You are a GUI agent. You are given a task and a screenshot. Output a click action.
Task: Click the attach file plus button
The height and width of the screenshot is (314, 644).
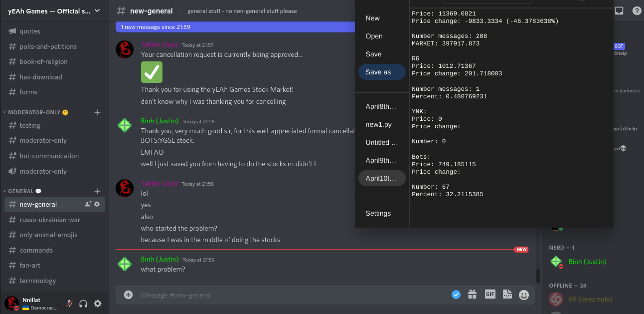[128, 295]
